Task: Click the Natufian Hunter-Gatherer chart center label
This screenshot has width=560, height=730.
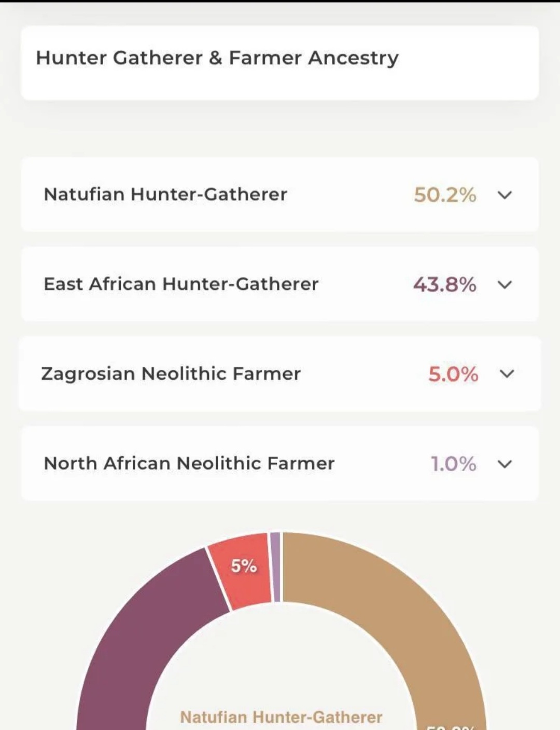Action: [x=281, y=717]
